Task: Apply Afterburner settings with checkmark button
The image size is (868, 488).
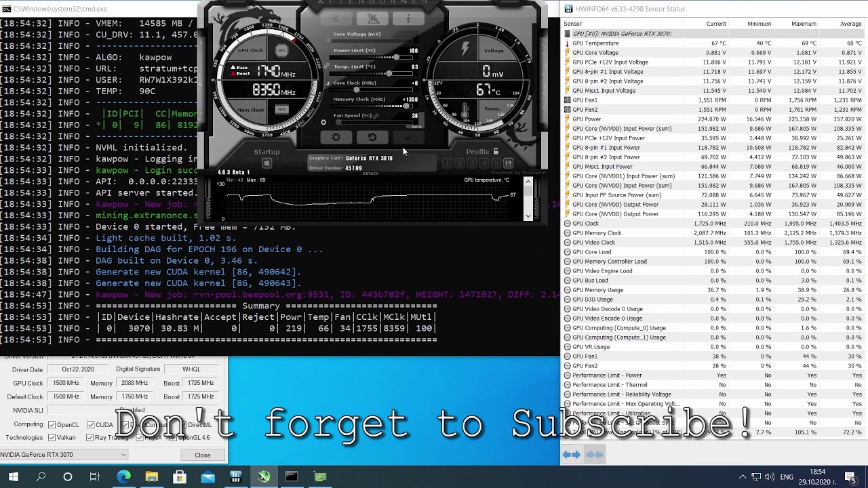Action: coord(408,138)
